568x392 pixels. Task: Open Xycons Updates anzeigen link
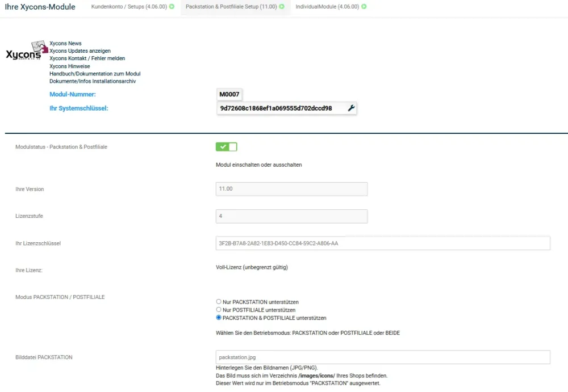tap(80, 50)
